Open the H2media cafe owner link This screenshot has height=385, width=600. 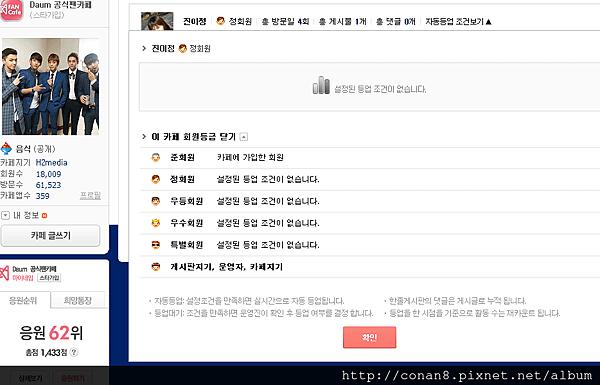point(51,163)
